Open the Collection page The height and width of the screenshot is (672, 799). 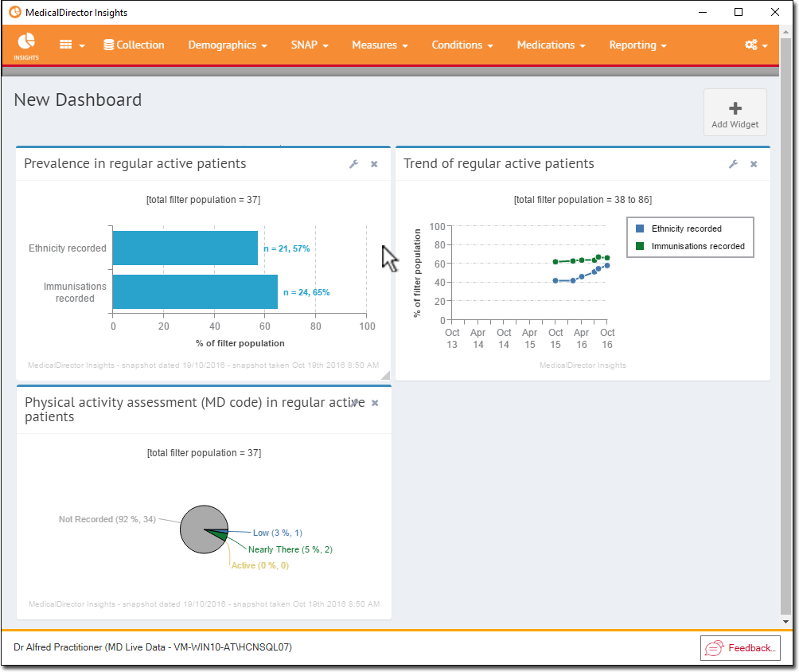[134, 45]
